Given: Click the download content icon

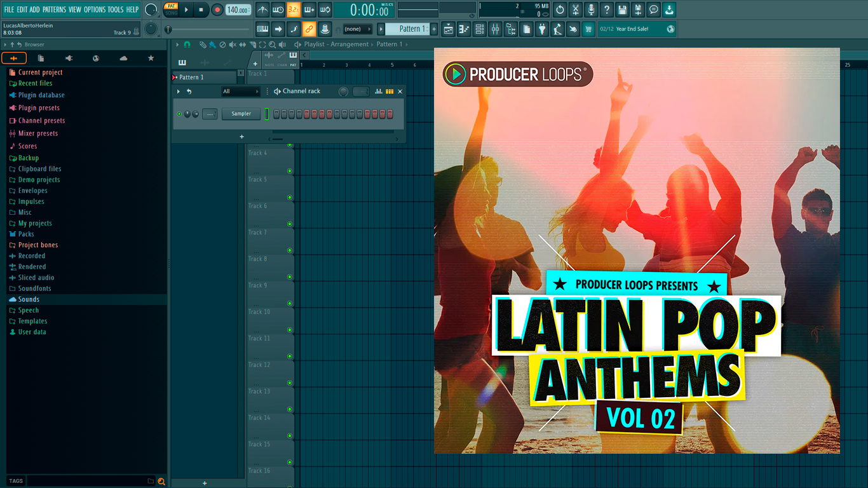Looking at the screenshot, I should coord(669,10).
